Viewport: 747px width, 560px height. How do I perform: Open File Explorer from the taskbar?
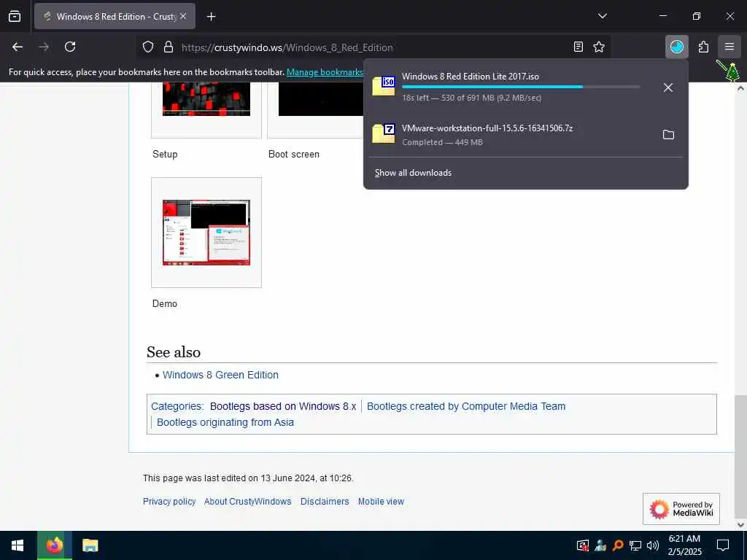pos(90,545)
